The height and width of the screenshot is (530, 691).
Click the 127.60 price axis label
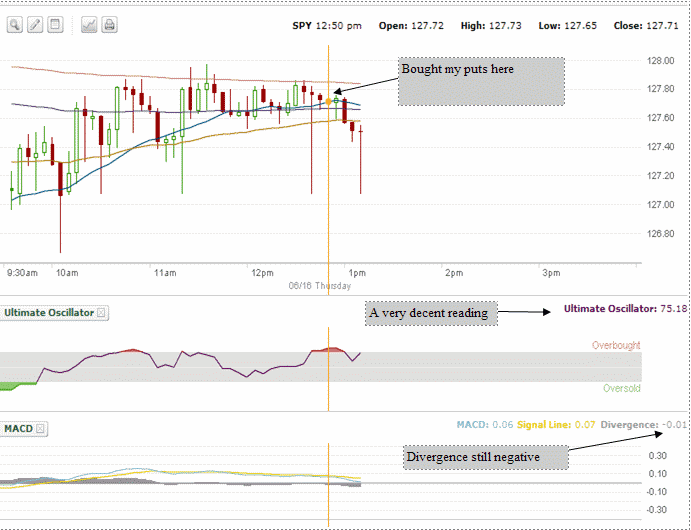661,118
